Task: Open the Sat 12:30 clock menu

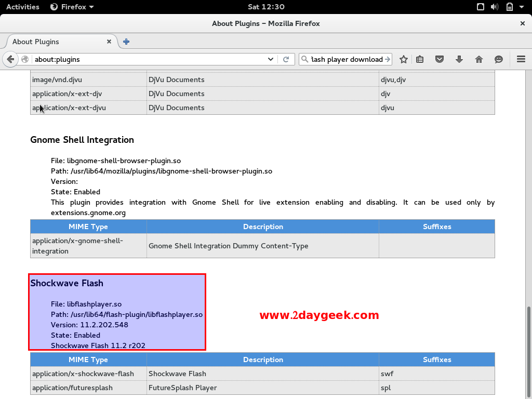Action: [266, 7]
